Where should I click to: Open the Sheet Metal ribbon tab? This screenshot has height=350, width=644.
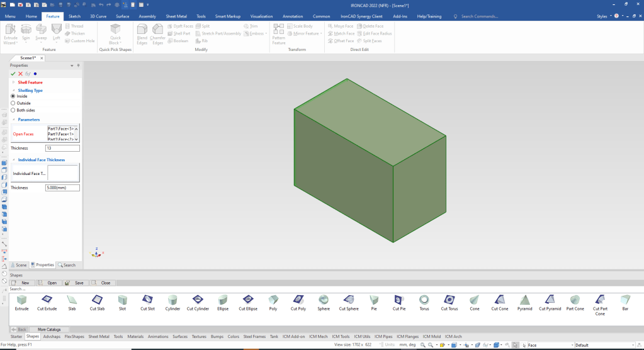(176, 16)
